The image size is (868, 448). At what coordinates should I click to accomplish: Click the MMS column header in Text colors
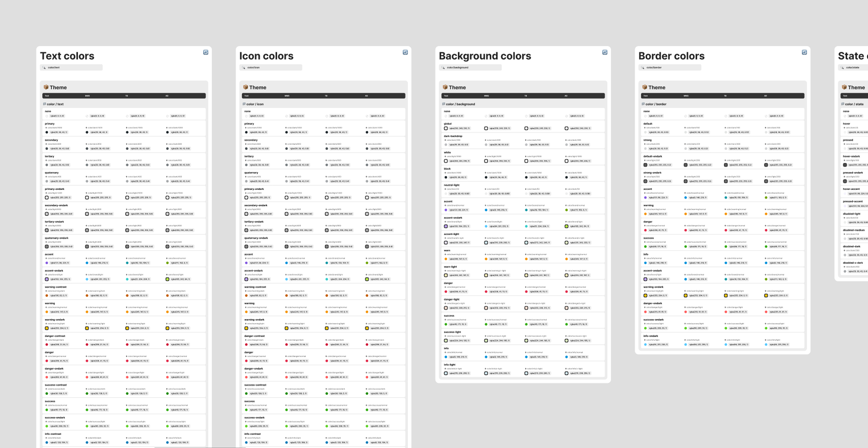(x=87, y=96)
